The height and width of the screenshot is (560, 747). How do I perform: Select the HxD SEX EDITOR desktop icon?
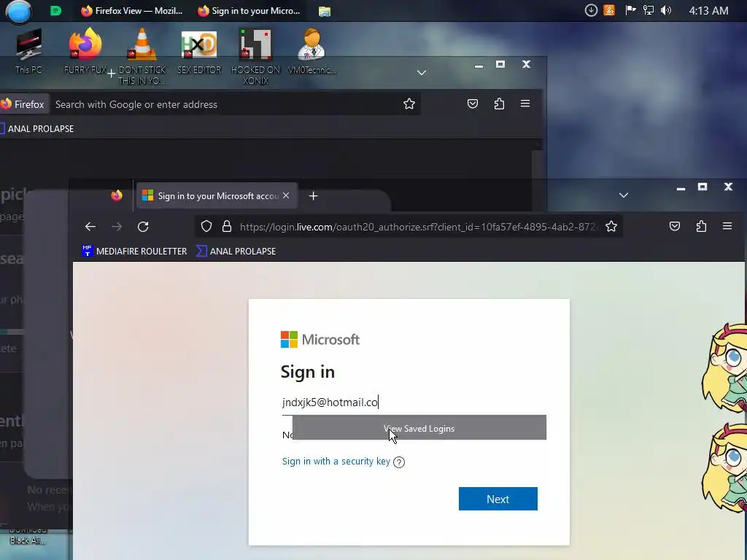[x=199, y=51]
